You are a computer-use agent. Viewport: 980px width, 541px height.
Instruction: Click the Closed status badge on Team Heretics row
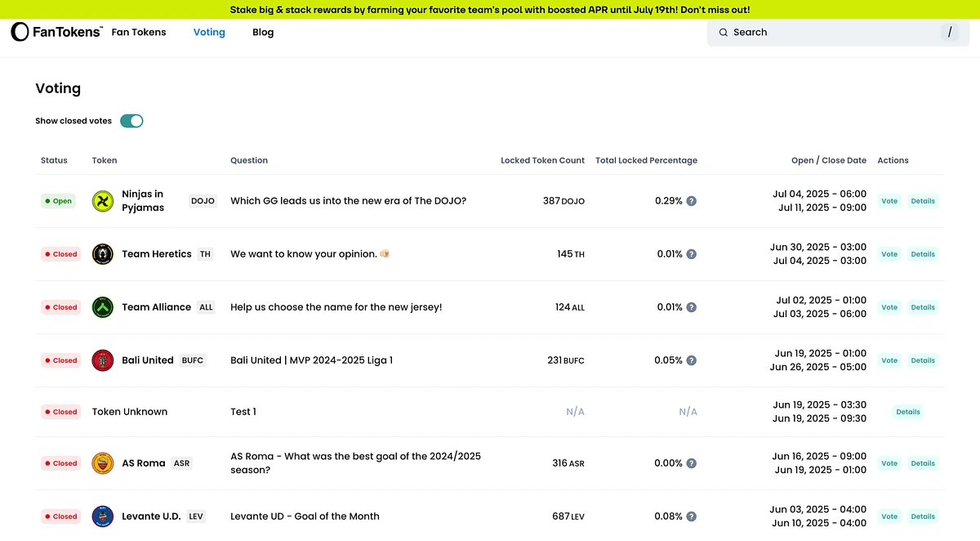click(x=60, y=253)
